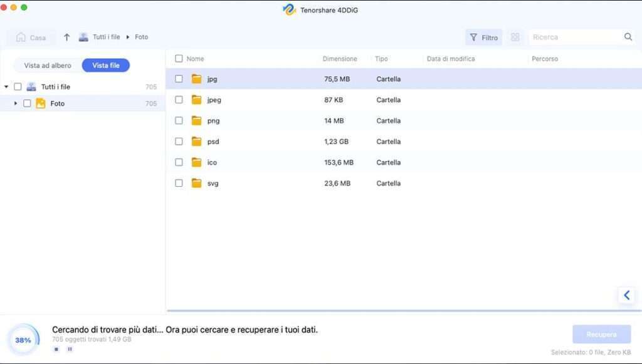Screen dimensions: 642x364
Task: Click the Filtro funnel icon
Action: (x=474, y=37)
